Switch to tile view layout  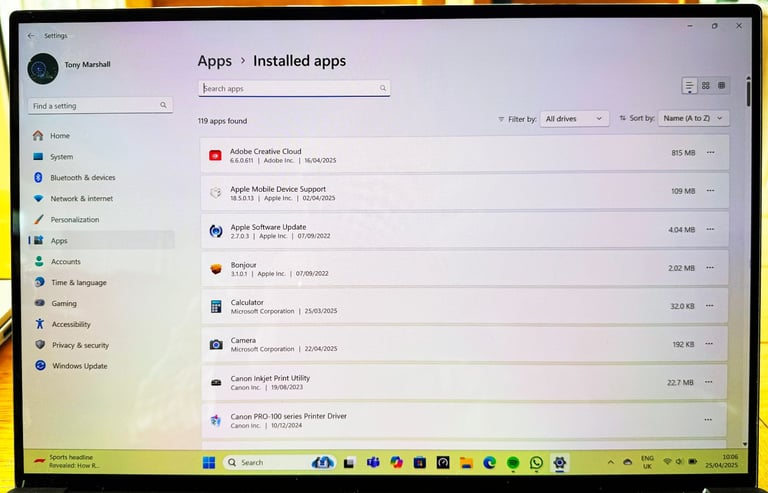(721, 86)
